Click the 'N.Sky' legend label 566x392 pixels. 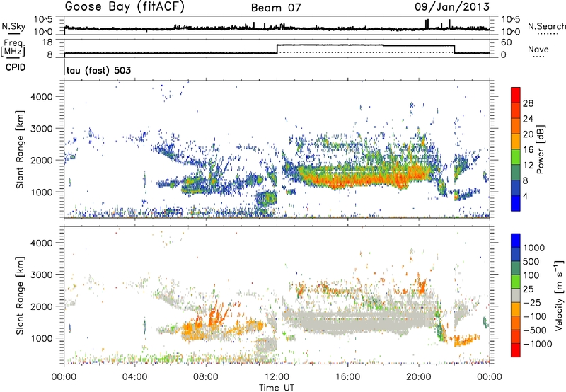(13, 26)
